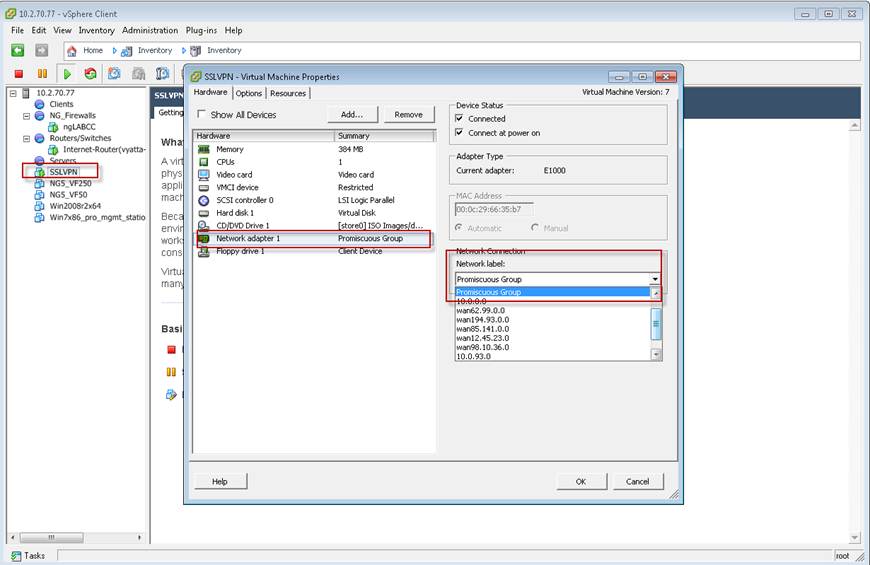
Task: Click the Remove hardware button
Action: [x=408, y=114]
